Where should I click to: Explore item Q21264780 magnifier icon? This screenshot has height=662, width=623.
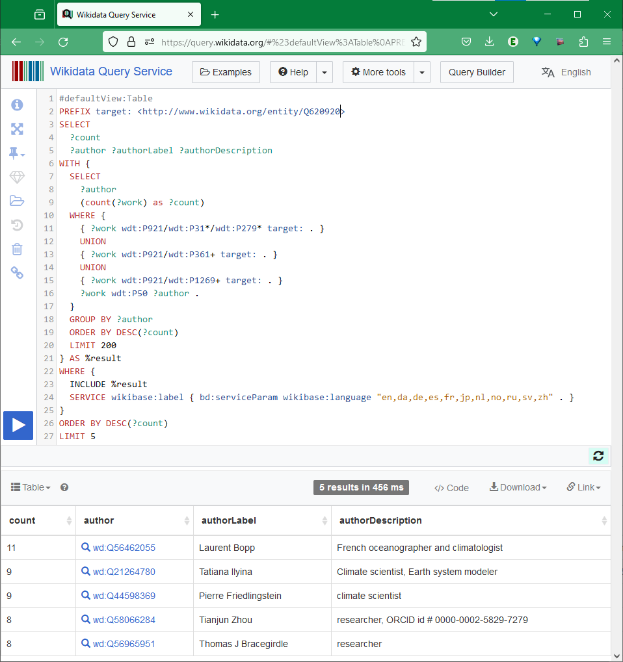tap(85, 571)
